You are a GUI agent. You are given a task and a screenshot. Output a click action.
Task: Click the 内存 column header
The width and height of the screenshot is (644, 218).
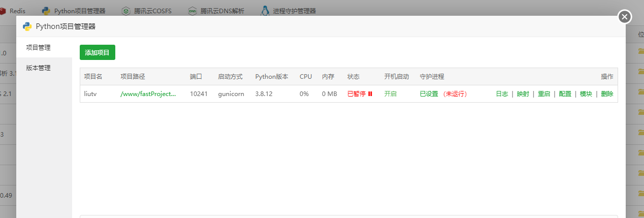(x=328, y=77)
